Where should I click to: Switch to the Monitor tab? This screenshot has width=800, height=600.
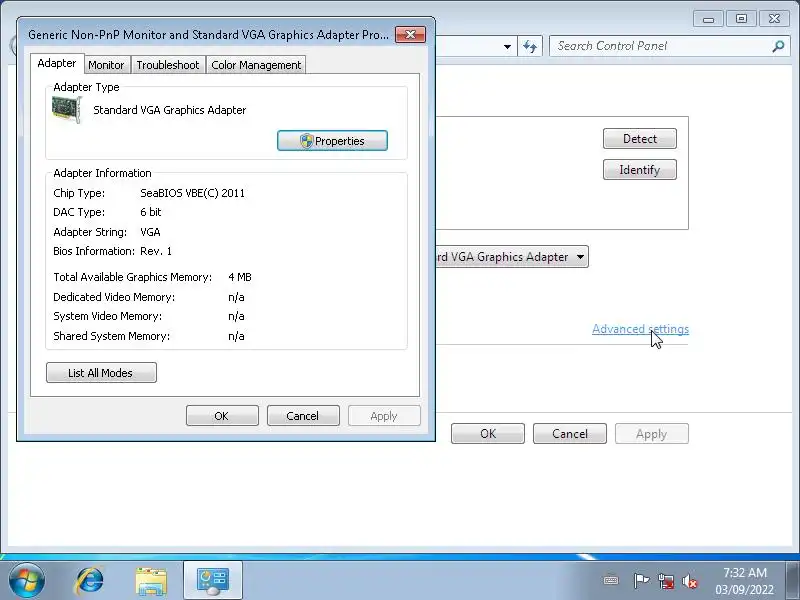(x=106, y=65)
